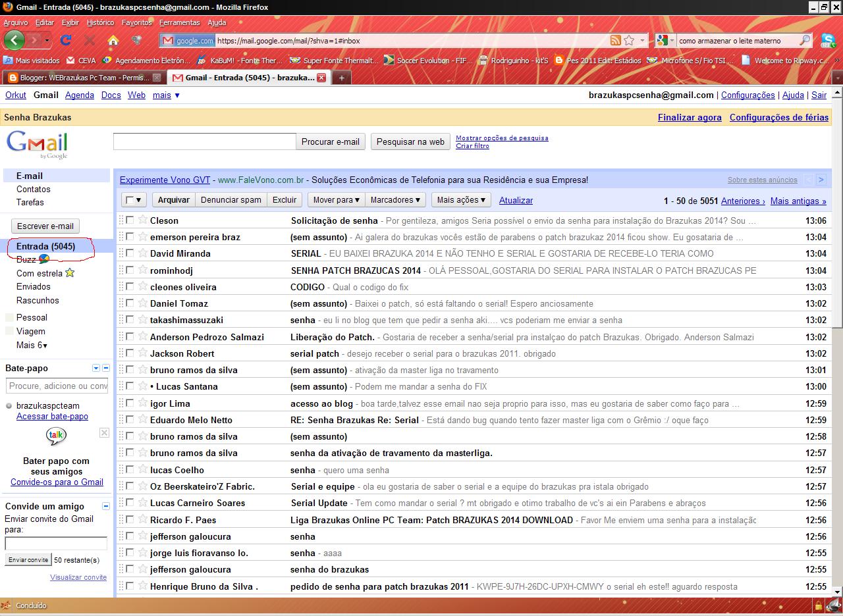Check the rominhodj message checkbox

pos(130,270)
